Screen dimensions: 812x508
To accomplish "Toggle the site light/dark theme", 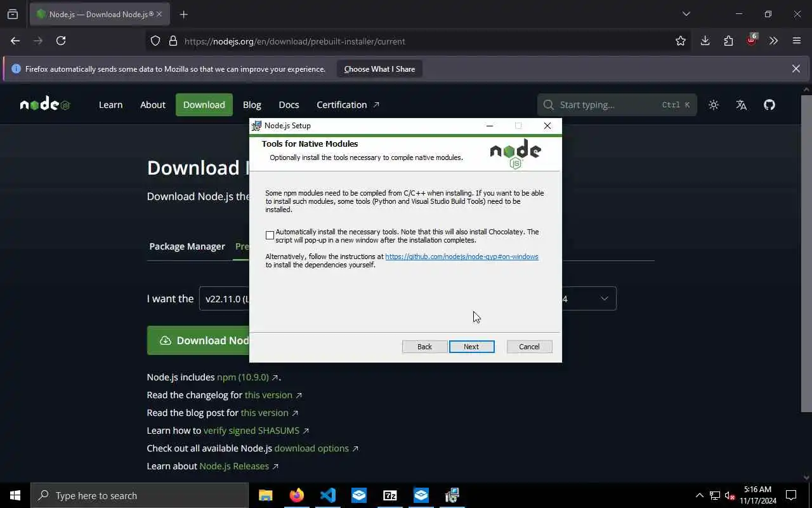I will [x=714, y=105].
